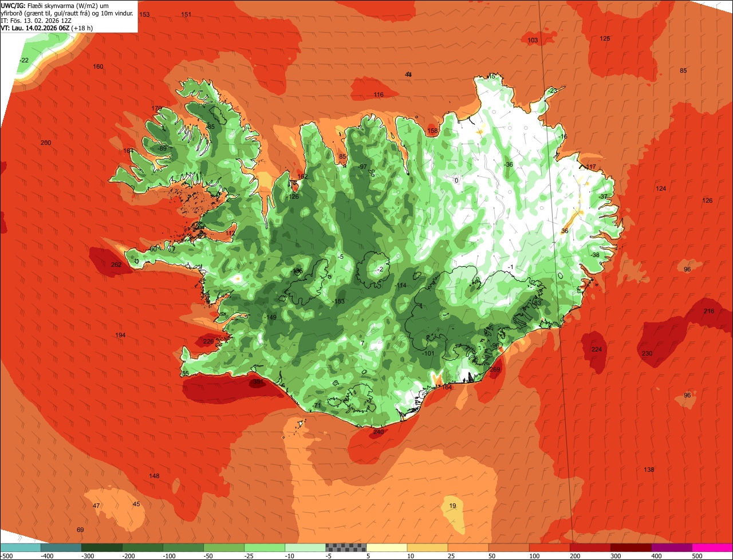Screen dimensions: 733x560
Task: Click the '125' value in northeast sea
Action: [605, 38]
